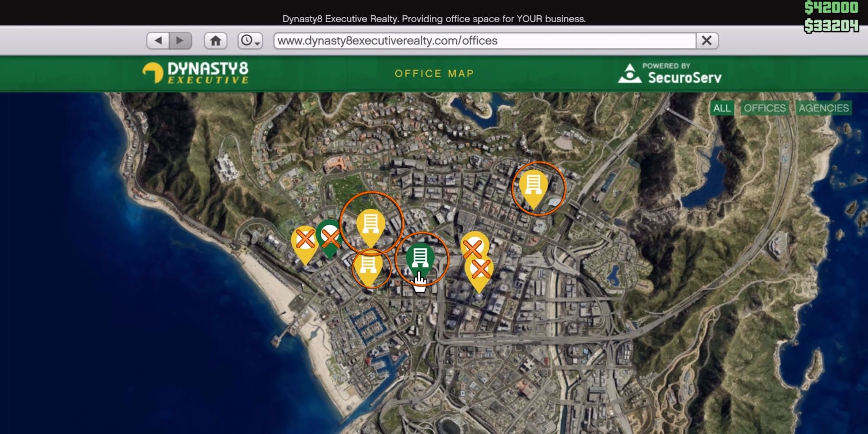The height and width of the screenshot is (434, 868).
Task: Select the yellow office pin beside the golf course
Action: click(371, 227)
